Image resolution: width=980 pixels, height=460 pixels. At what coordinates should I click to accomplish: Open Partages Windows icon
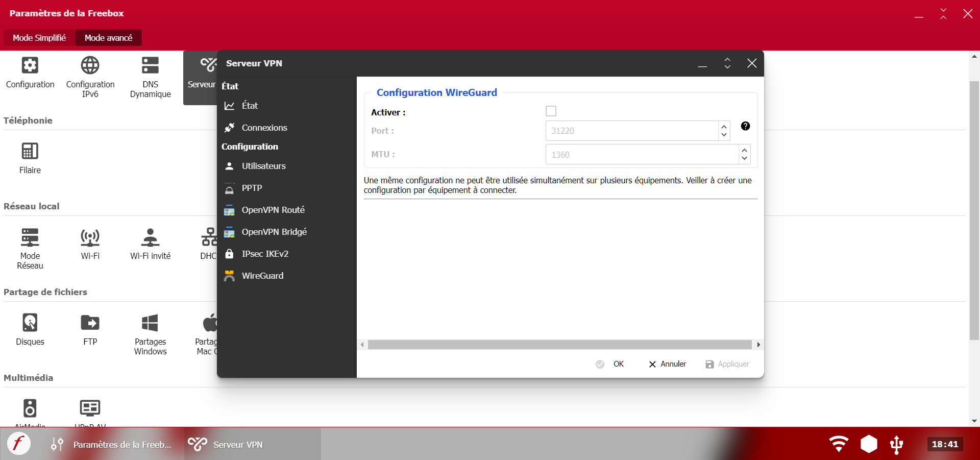click(x=150, y=323)
